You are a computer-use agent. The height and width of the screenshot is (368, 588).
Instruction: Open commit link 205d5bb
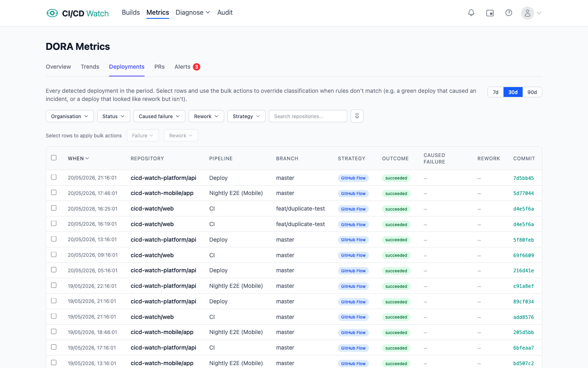[x=523, y=332]
